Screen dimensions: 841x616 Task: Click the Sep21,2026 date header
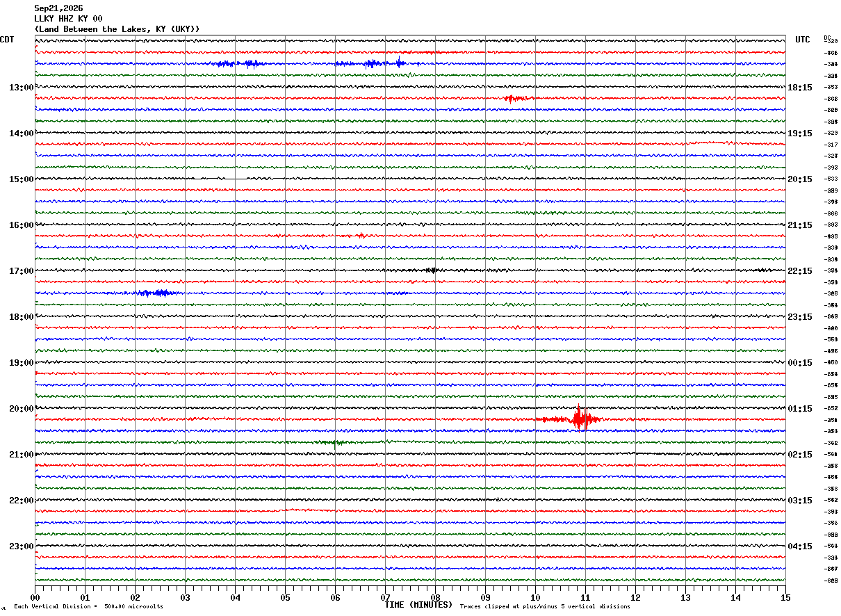tap(58, 8)
